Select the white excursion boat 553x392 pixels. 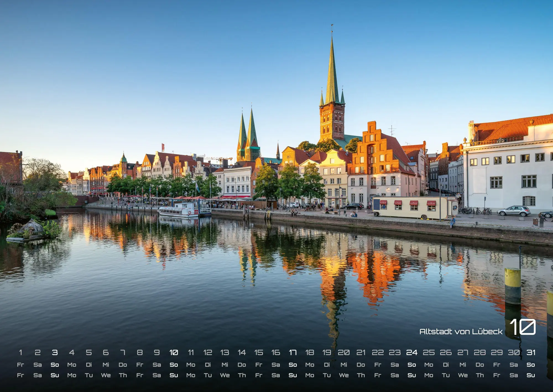178,210
